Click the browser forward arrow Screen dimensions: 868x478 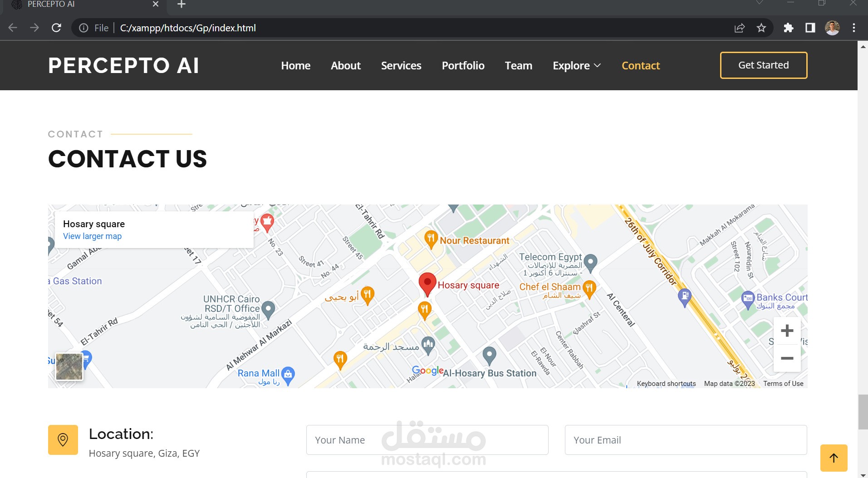34,28
